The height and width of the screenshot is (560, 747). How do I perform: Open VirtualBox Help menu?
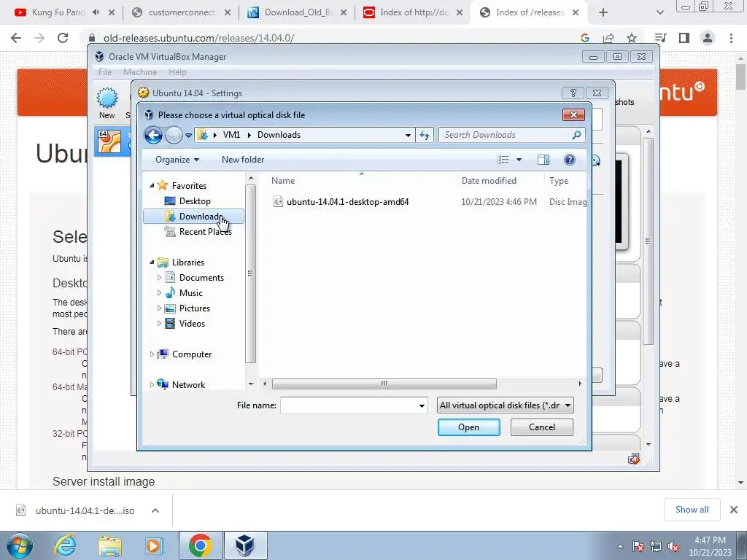click(x=177, y=72)
